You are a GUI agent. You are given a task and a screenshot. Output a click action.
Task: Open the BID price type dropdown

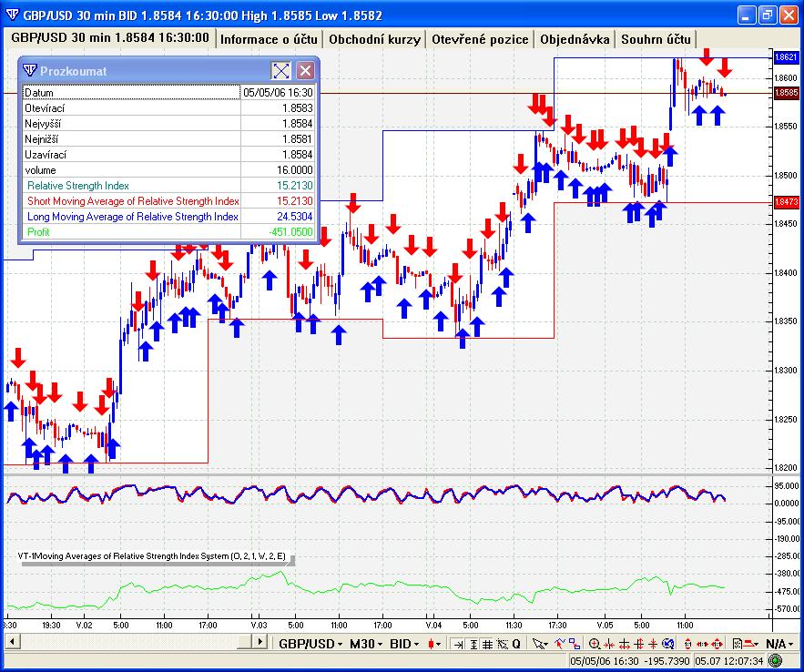click(x=404, y=644)
